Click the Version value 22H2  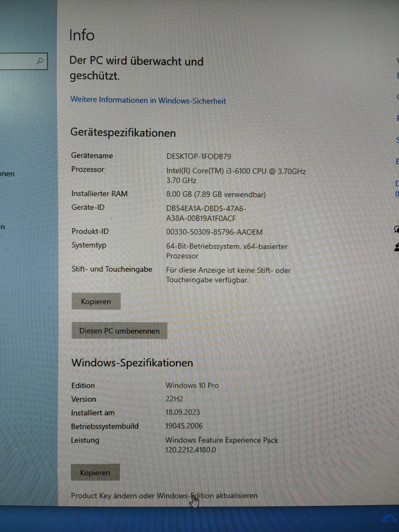pyautogui.click(x=174, y=399)
